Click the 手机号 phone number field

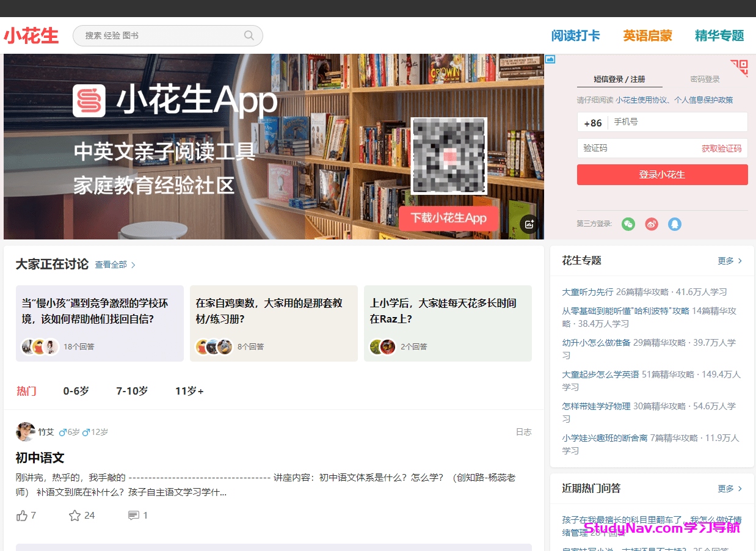point(678,122)
